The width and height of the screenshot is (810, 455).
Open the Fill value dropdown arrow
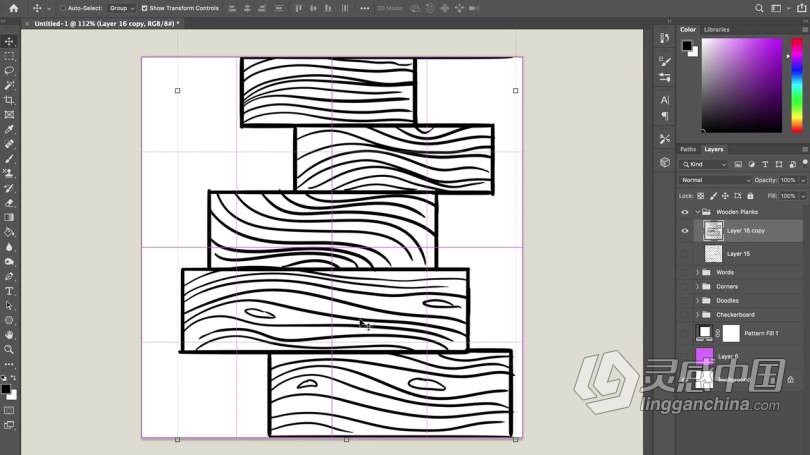[803, 196]
